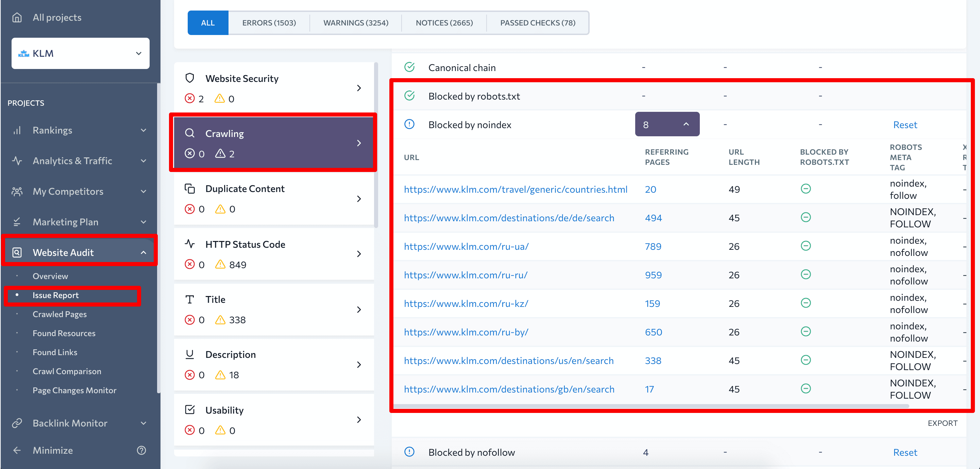Click the Usability checkbox icon
This screenshot has width=980, height=469.
point(189,410)
